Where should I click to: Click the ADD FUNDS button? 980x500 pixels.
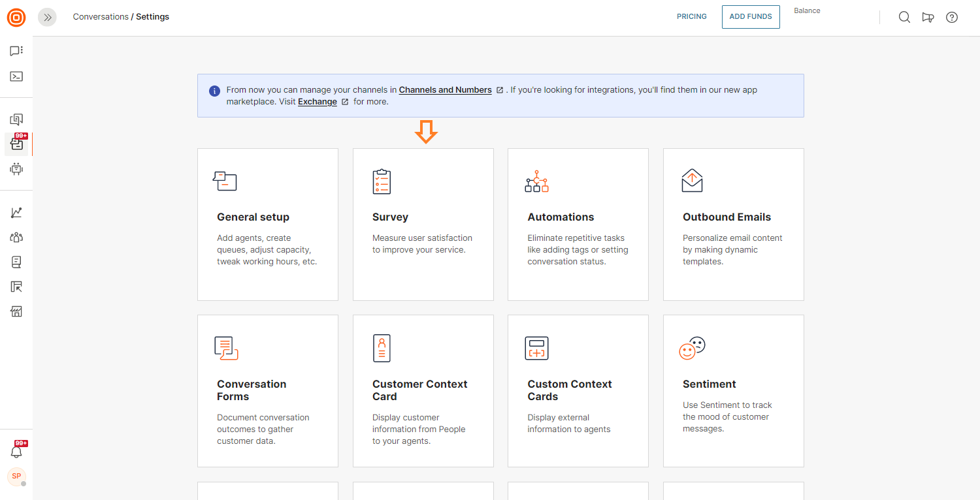pos(751,17)
